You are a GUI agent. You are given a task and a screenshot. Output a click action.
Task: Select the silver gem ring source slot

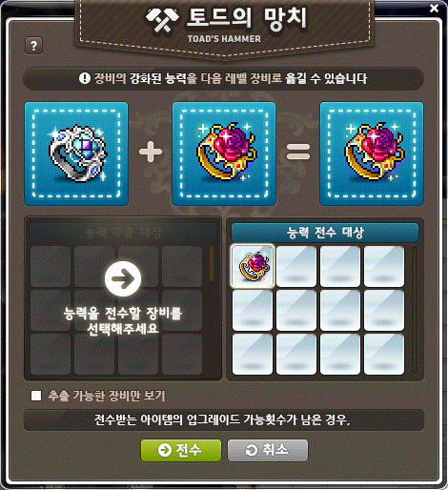76,153
